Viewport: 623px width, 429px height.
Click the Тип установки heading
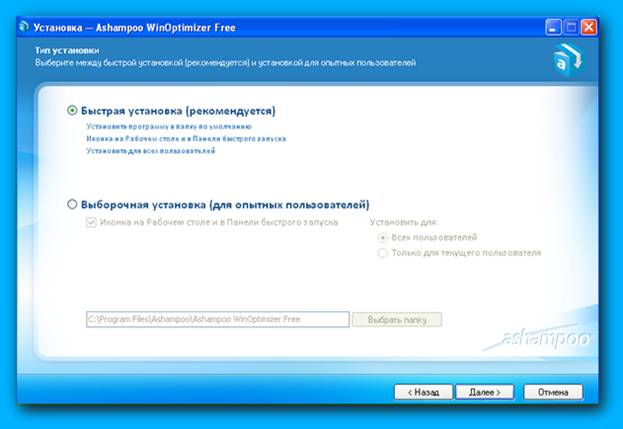pos(67,50)
